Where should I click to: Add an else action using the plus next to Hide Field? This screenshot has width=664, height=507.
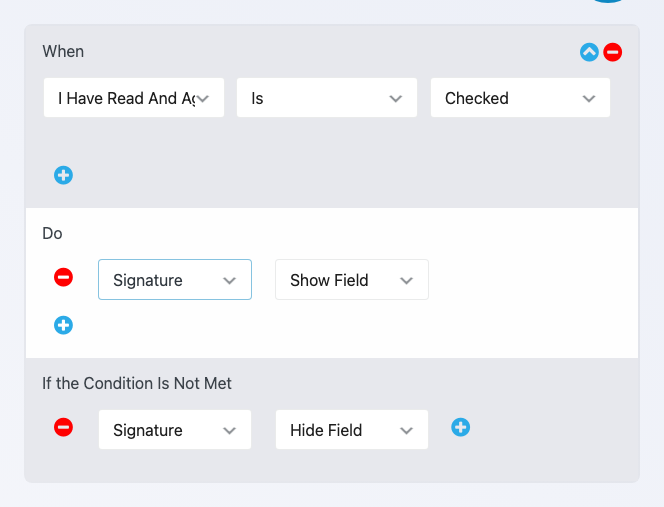pyautogui.click(x=460, y=427)
